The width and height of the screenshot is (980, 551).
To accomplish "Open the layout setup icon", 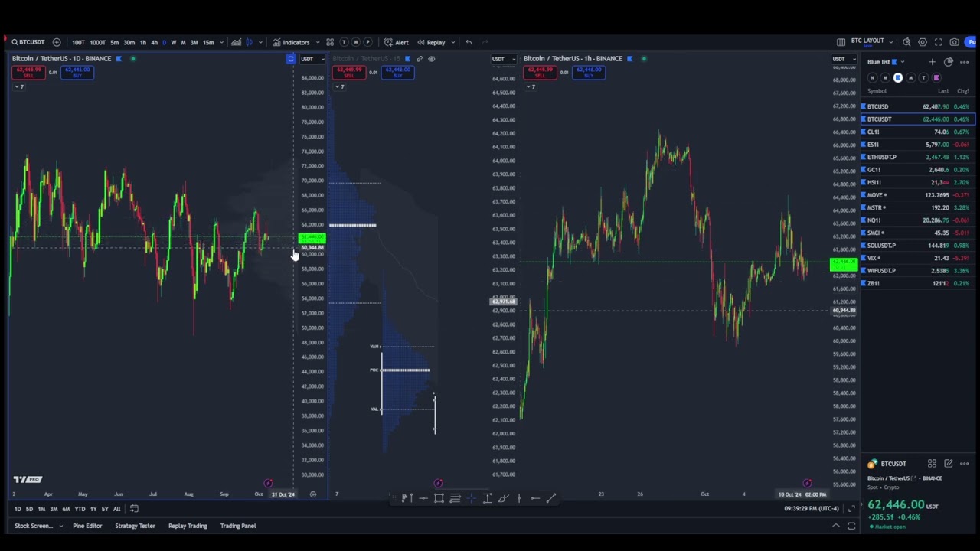I will click(x=841, y=42).
